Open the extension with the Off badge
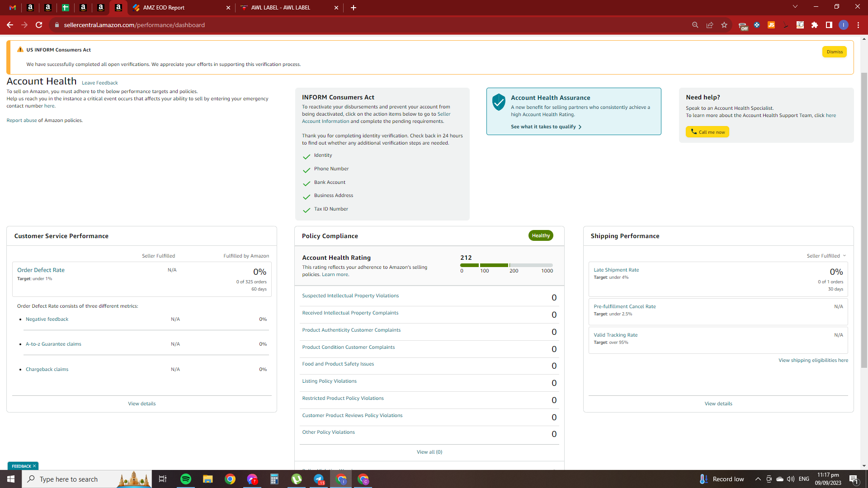The height and width of the screenshot is (488, 868). [x=743, y=26]
